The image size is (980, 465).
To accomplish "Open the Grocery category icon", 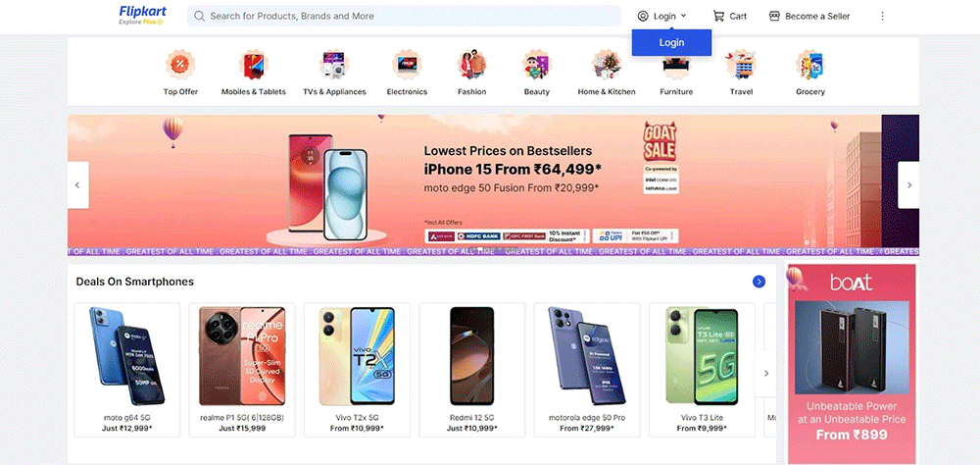I will coord(810,65).
